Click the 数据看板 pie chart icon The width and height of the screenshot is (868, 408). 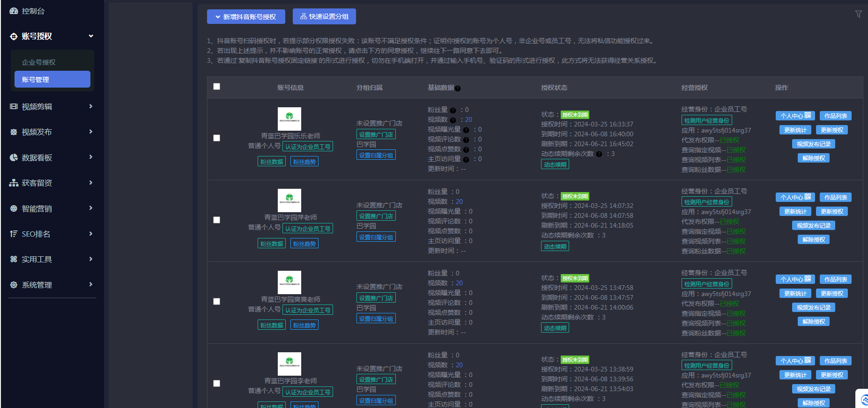[14, 158]
